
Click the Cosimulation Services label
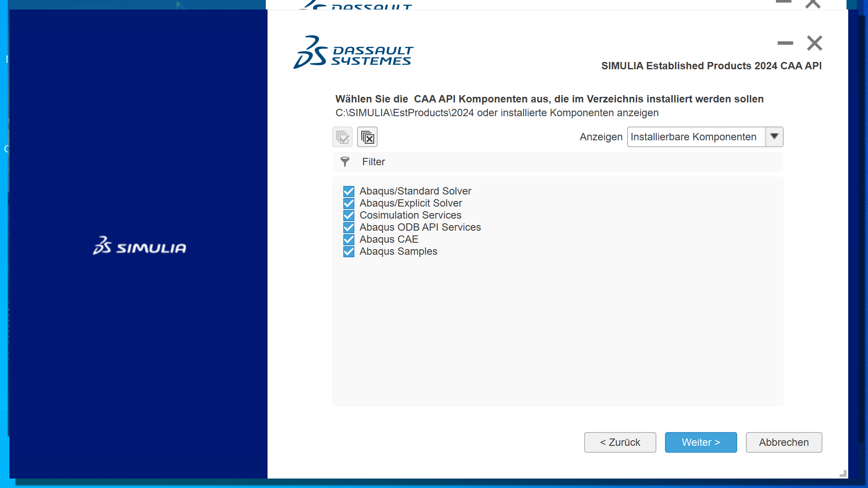tap(410, 215)
